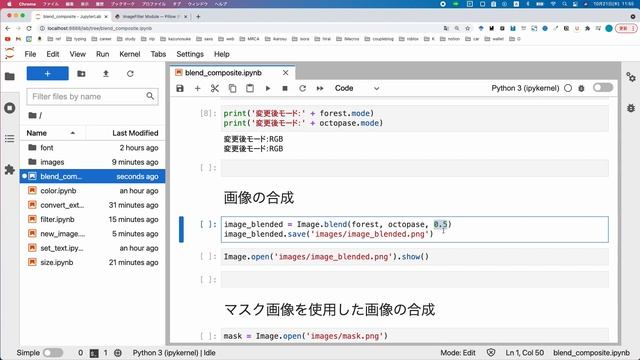Open the debugger panel in the right sidebar
This screenshot has height=360, width=640.
point(631,108)
